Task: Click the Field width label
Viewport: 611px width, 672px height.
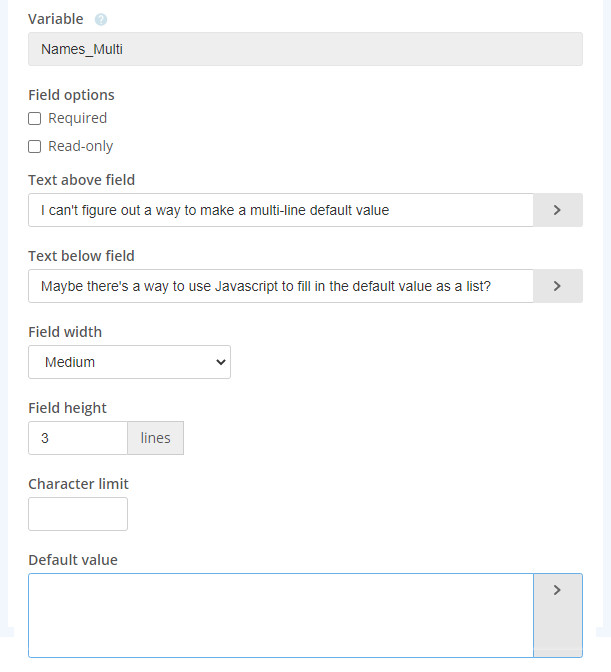Action: 65,332
